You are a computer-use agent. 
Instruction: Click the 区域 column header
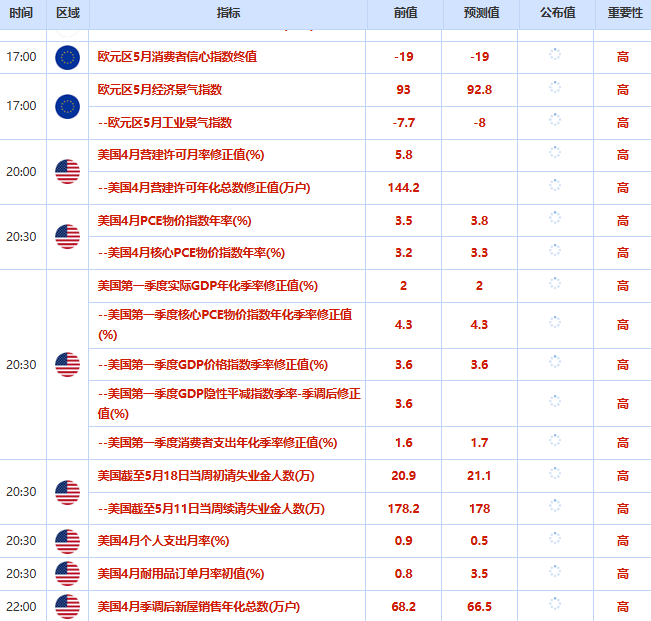pyautogui.click(x=68, y=13)
